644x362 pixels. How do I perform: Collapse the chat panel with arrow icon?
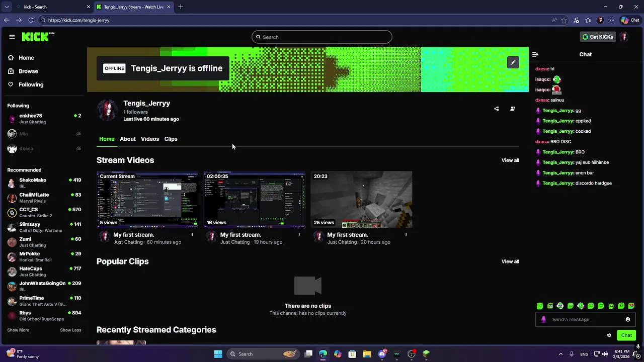[x=535, y=54]
